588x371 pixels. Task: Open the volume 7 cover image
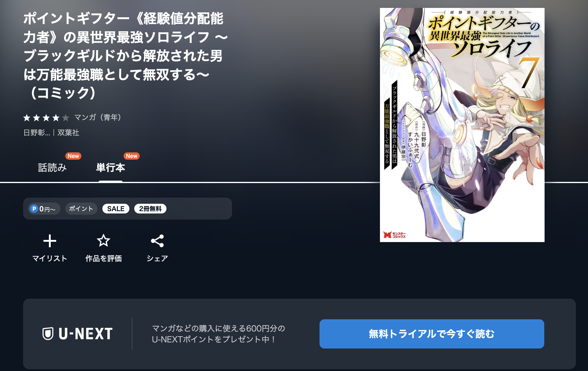pos(462,125)
